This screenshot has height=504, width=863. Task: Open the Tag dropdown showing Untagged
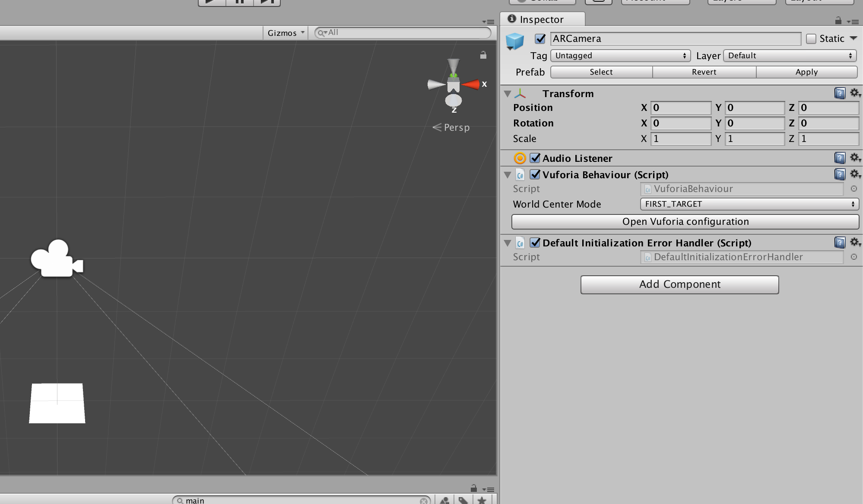tap(620, 56)
